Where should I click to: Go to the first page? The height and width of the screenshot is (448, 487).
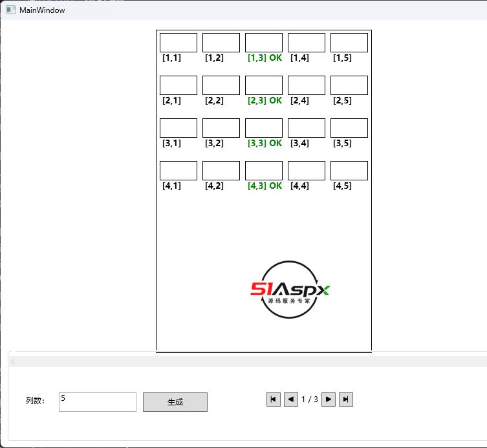274,400
